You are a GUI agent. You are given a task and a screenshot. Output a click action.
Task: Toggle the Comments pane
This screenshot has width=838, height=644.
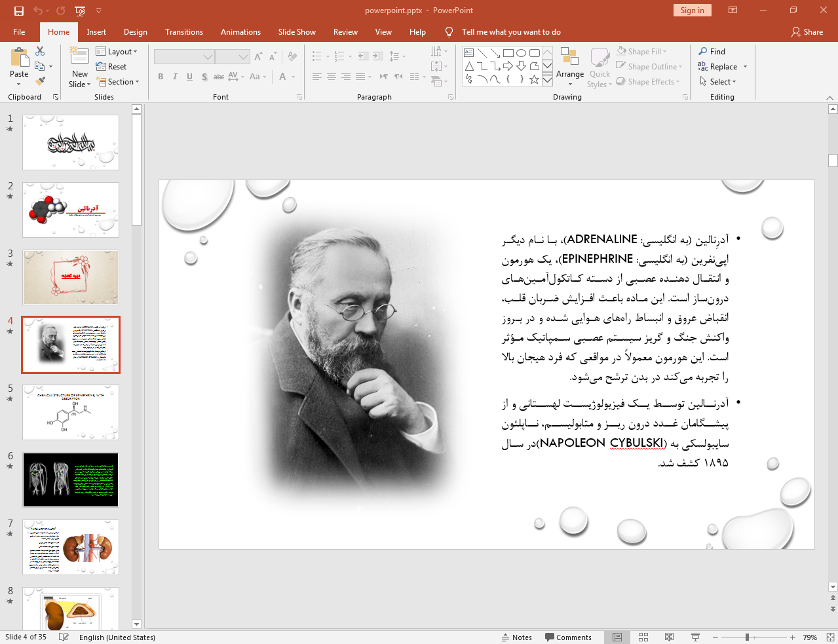(568, 637)
